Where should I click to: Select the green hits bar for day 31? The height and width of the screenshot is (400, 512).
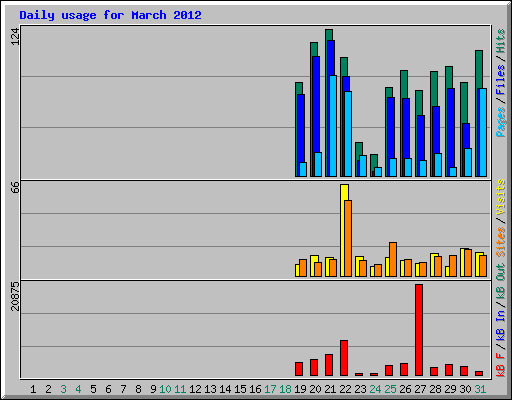479,69
